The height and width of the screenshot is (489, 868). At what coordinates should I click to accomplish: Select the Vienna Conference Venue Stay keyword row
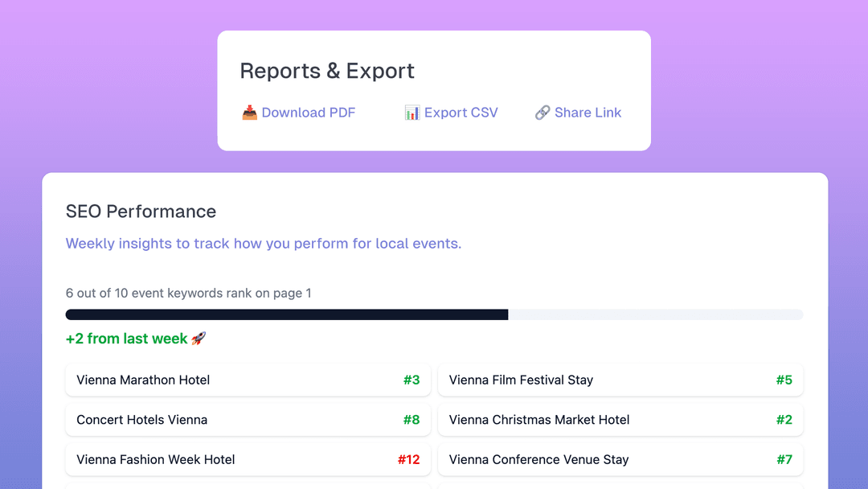coord(563,459)
